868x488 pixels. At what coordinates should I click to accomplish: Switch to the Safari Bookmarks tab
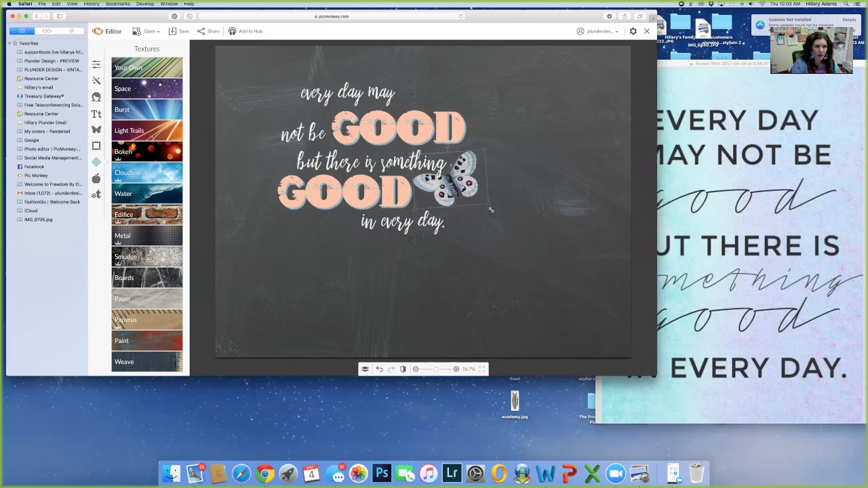coord(22,30)
